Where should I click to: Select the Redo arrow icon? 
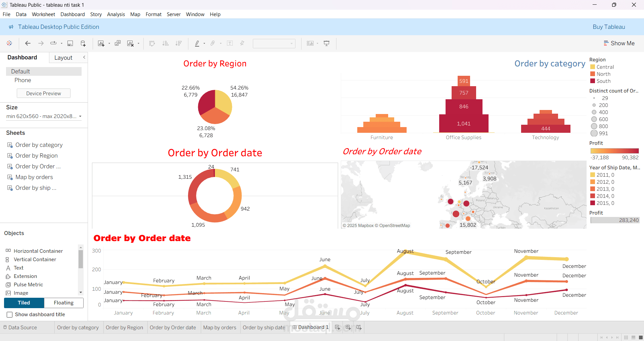pos(41,43)
